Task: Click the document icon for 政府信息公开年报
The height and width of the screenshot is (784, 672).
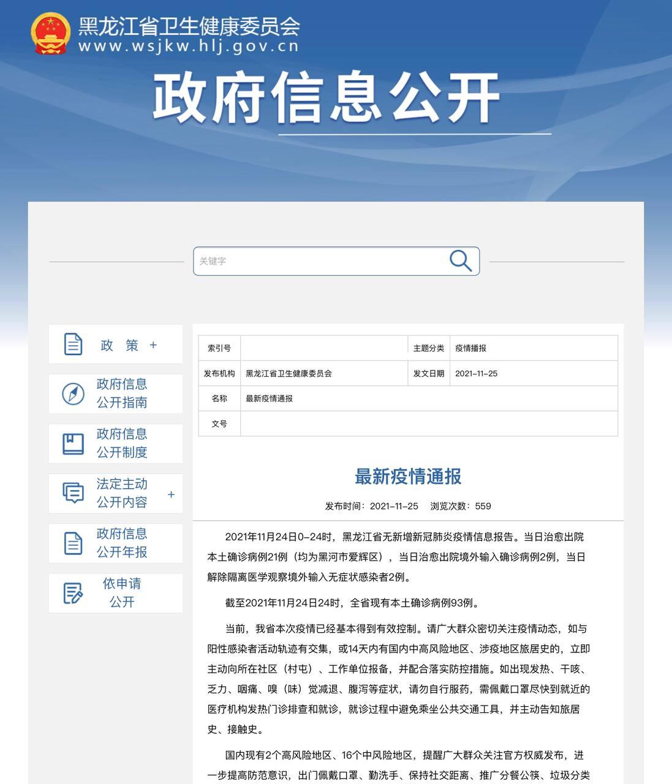Action: (73, 543)
